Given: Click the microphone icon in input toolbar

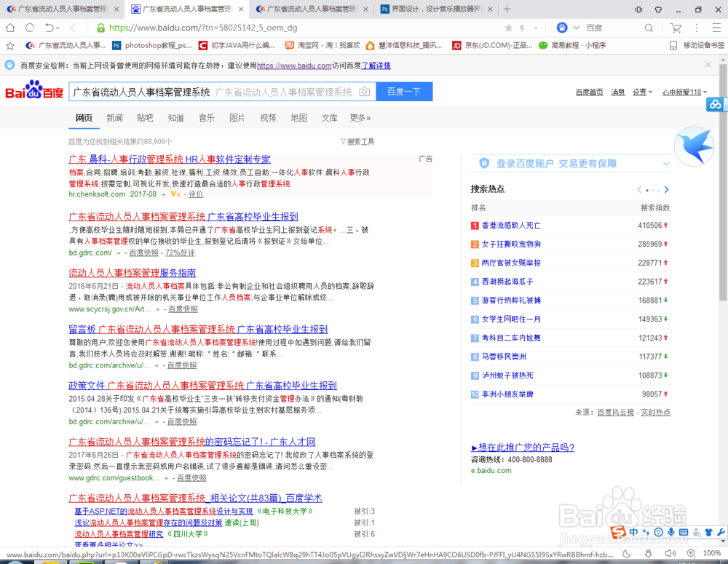Looking at the screenshot, I should 671,532.
